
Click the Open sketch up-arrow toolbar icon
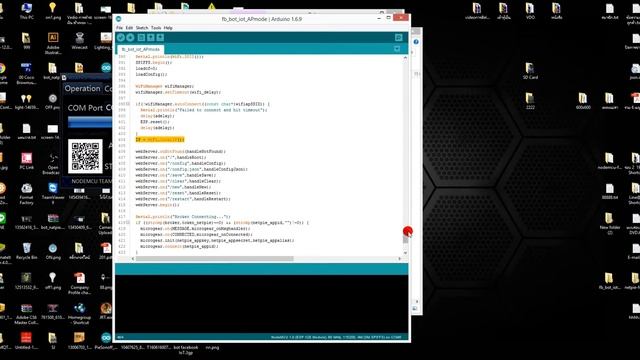[151, 38]
